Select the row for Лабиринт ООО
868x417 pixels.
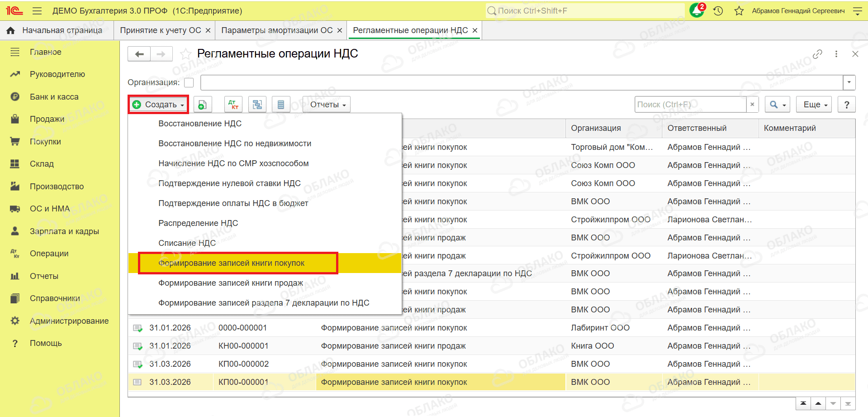pyautogui.click(x=491, y=328)
